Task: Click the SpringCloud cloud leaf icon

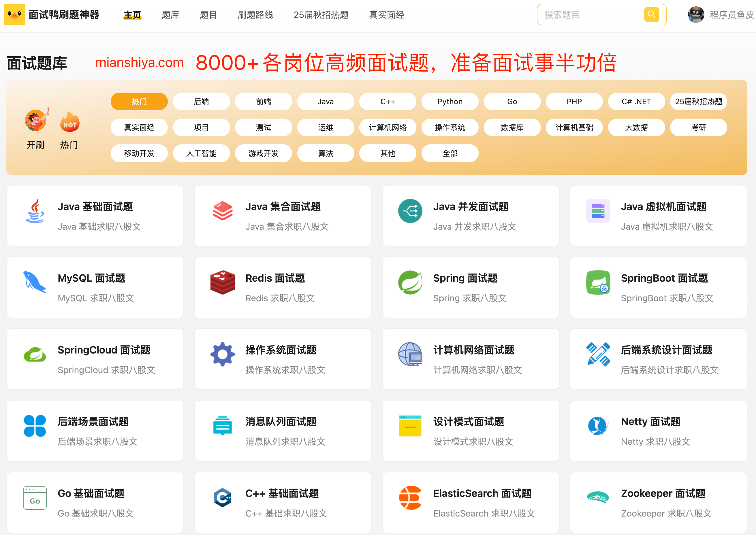Action: (35, 355)
